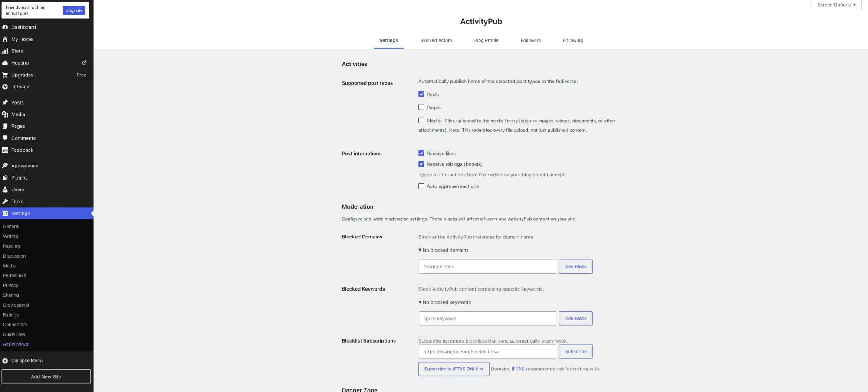The width and height of the screenshot is (868, 392).
Task: Click the Pages icon in the sidebar
Action: pyautogui.click(x=5, y=126)
